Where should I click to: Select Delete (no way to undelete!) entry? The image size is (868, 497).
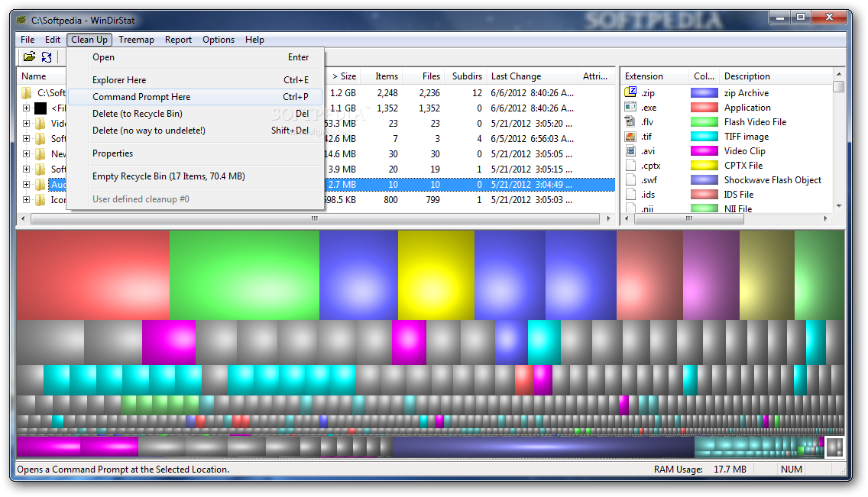pos(196,131)
